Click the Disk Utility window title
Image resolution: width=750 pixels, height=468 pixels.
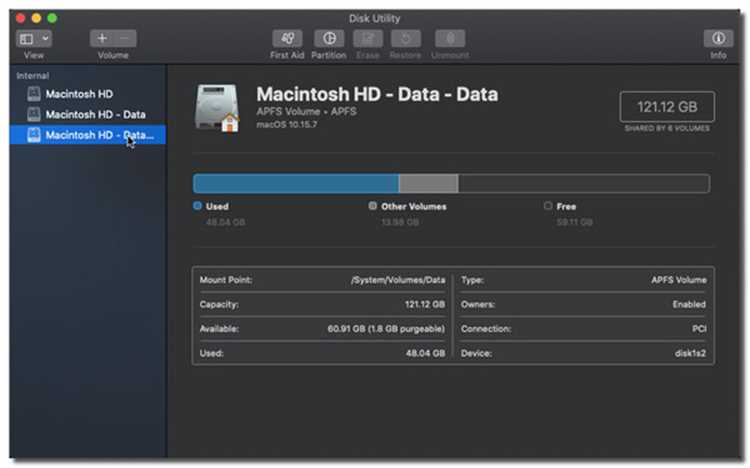[375, 18]
